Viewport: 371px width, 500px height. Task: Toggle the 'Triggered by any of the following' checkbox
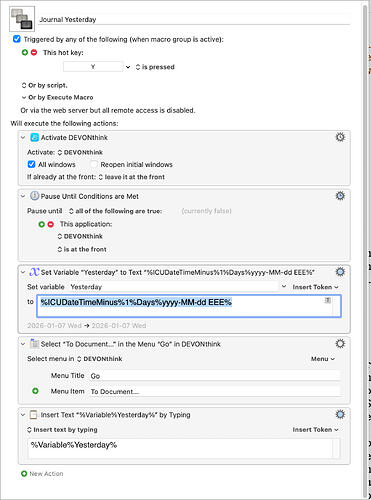(16, 39)
